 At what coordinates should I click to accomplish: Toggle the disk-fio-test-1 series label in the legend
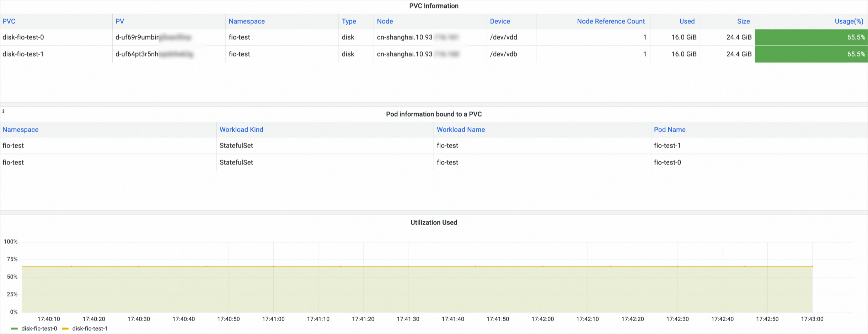[x=90, y=329]
